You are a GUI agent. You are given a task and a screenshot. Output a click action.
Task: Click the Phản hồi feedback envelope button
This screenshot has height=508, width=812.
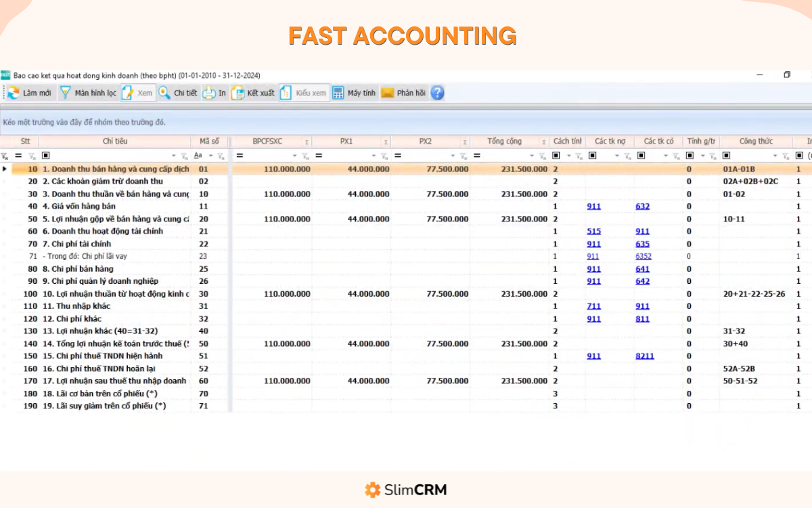[x=404, y=93]
